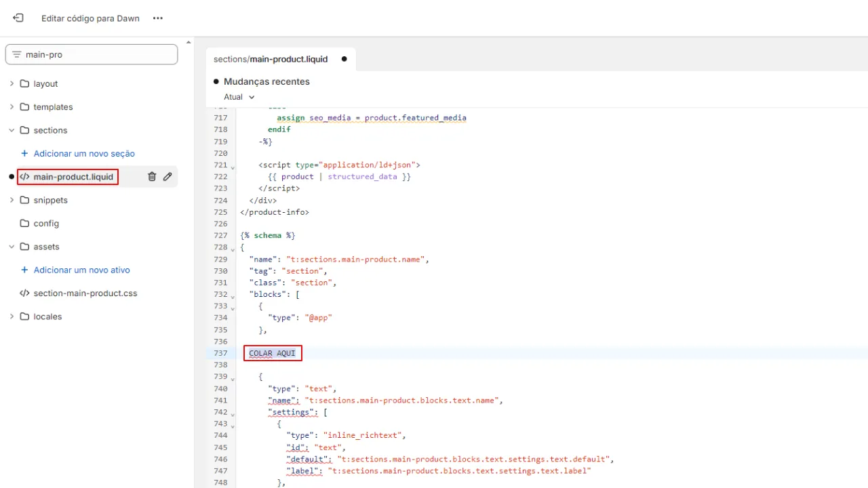Fold code at line 732
The height and width of the screenshot is (488, 868).
(x=233, y=296)
